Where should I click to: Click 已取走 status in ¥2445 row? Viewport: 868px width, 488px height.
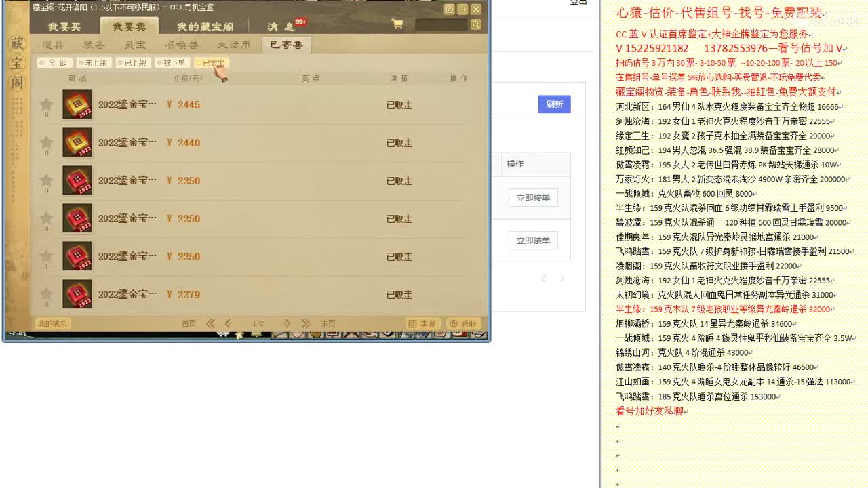[x=399, y=105]
